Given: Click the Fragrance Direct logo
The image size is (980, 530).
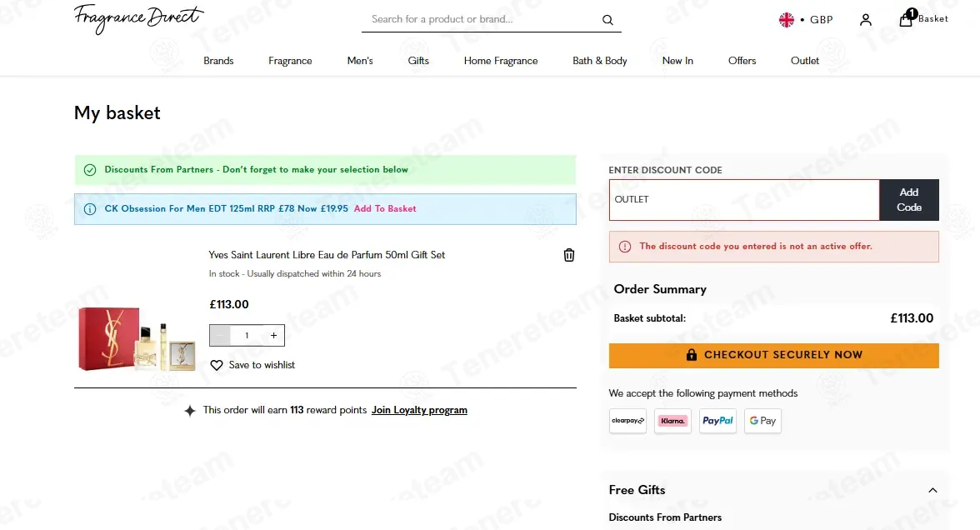Looking at the screenshot, I should point(138,18).
